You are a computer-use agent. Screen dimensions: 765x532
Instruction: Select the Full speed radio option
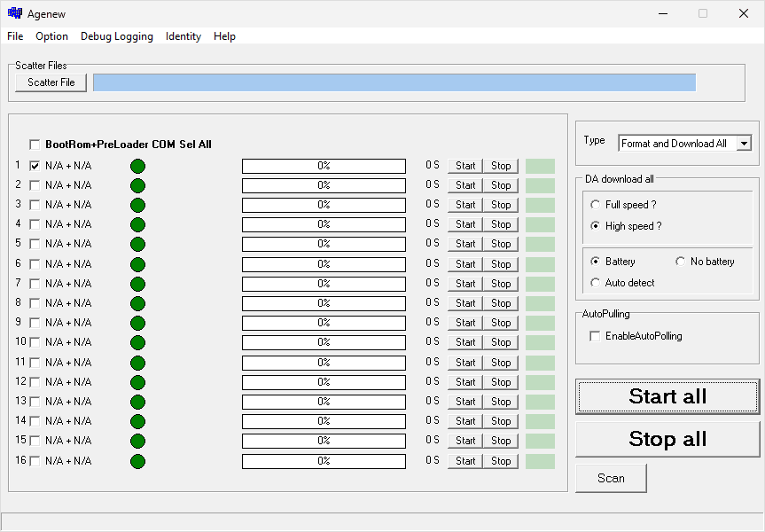pyautogui.click(x=595, y=205)
